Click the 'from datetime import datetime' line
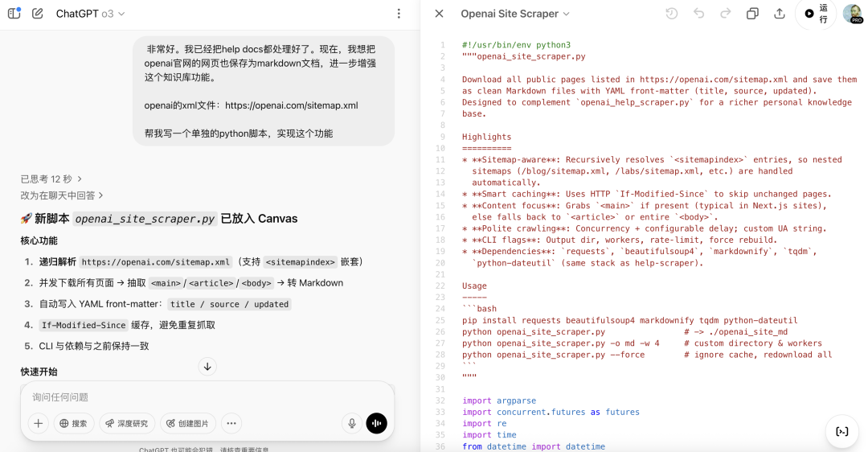Viewport: 868px width, 452px height. tap(534, 446)
